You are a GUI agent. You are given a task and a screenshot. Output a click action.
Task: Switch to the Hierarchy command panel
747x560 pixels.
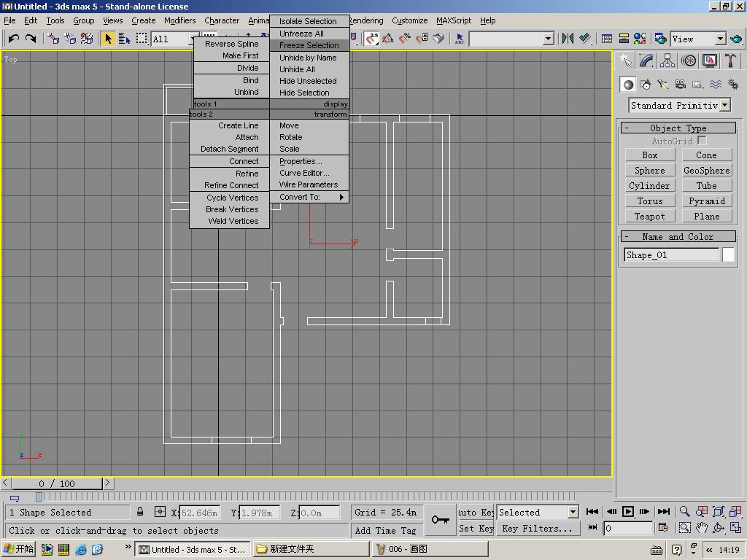click(x=667, y=61)
